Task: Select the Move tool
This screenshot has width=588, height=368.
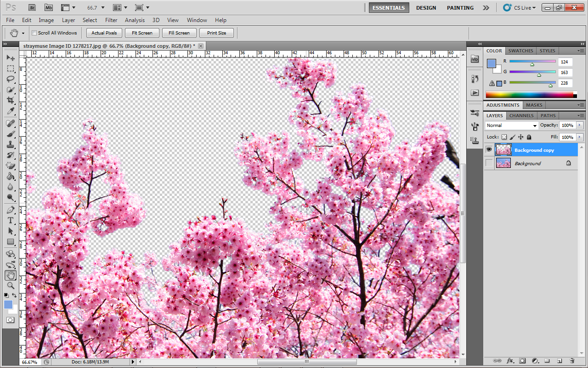Action: [11, 58]
